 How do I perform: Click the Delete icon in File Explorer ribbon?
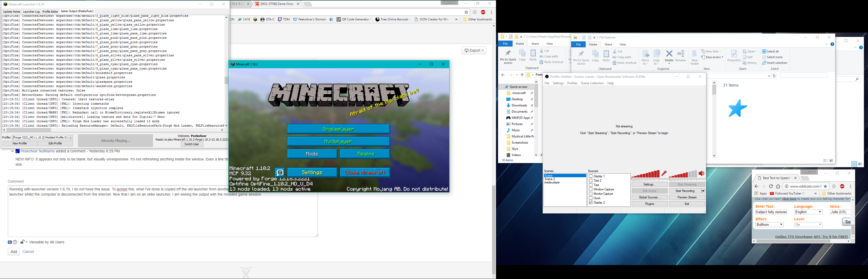coord(669,54)
